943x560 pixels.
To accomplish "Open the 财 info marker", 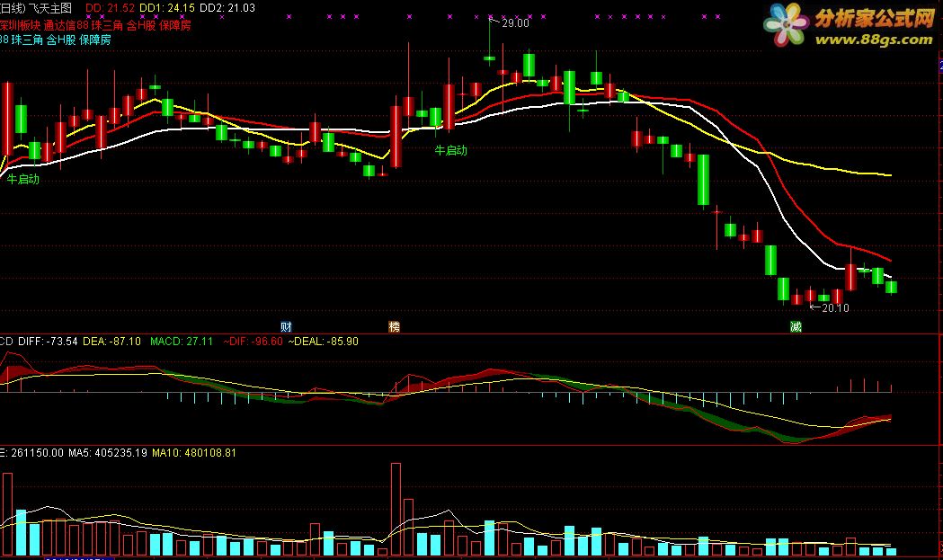I will [x=286, y=326].
